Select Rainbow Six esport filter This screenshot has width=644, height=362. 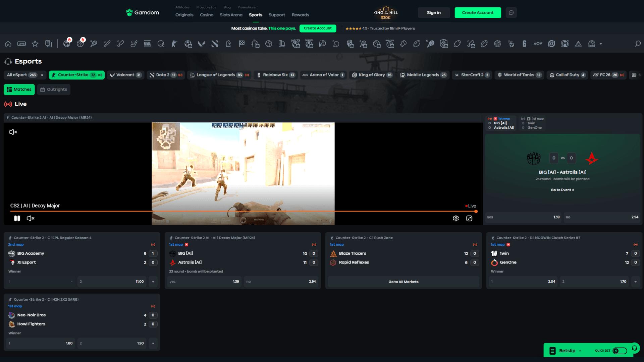[x=276, y=75]
